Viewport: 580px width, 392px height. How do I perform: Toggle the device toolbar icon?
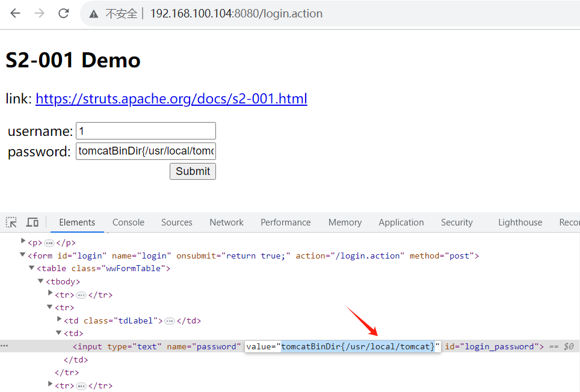(x=32, y=222)
